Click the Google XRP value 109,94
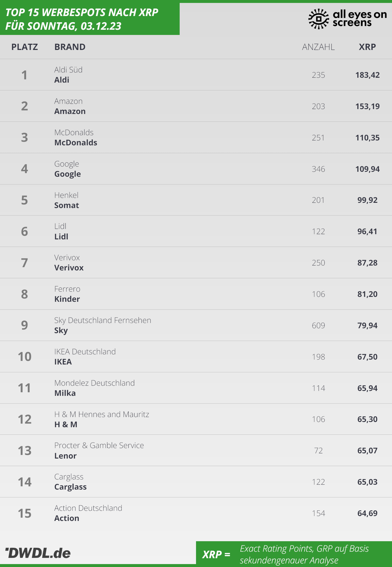 367,169
